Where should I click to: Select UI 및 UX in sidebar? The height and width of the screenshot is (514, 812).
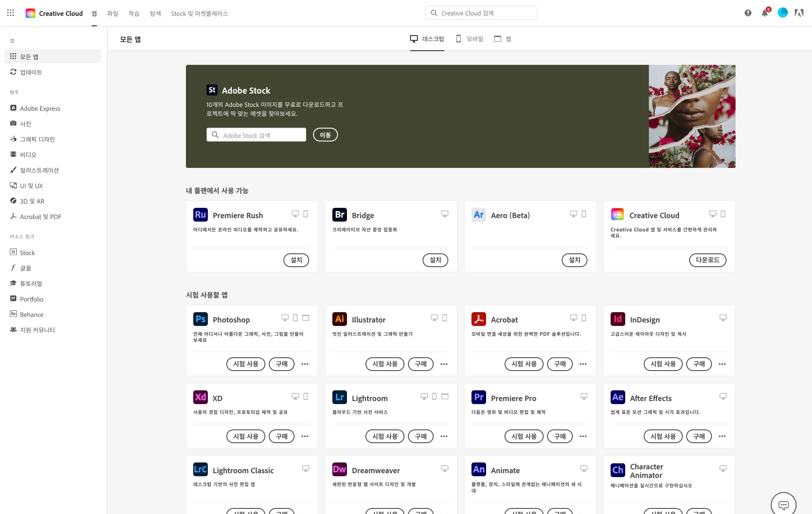click(53, 186)
